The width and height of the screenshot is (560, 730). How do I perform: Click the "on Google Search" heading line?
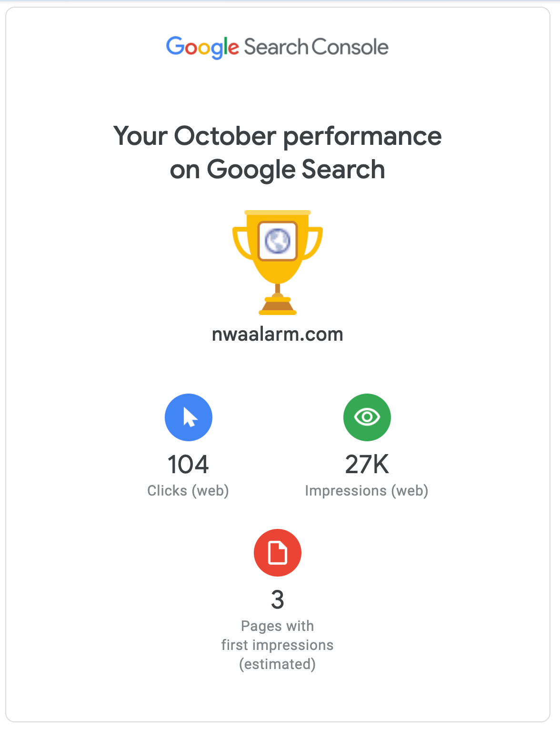point(277,170)
